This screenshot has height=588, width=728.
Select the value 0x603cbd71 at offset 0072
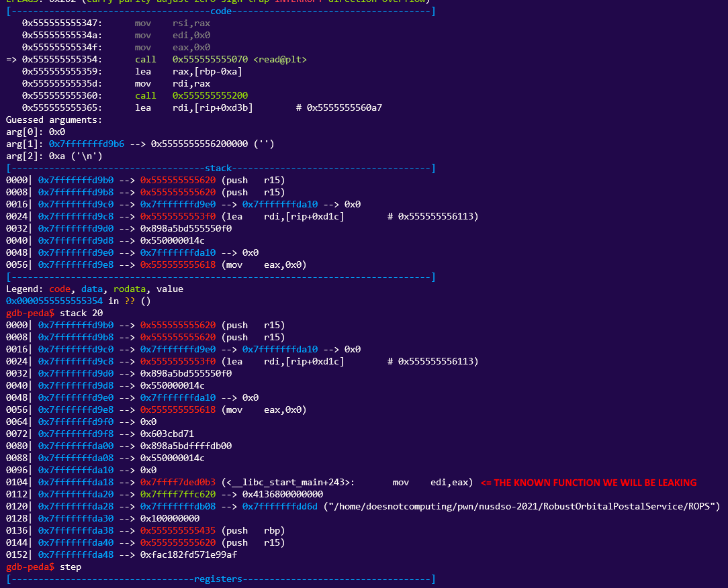point(167,434)
